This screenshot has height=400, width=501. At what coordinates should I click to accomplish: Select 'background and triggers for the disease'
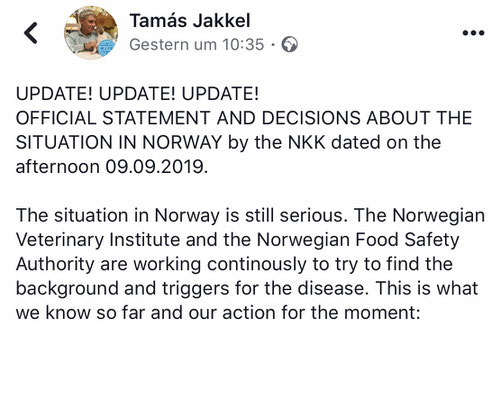(192, 289)
